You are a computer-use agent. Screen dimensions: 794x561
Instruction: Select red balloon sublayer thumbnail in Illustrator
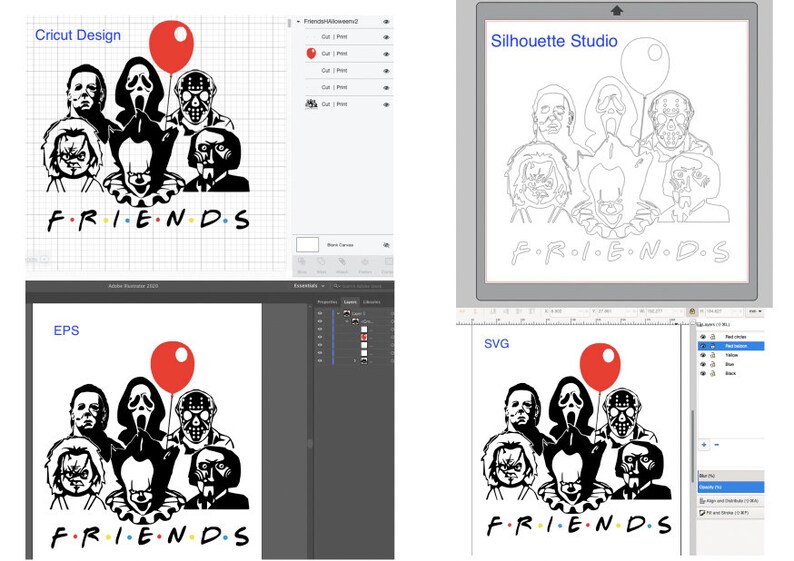pyautogui.click(x=364, y=337)
